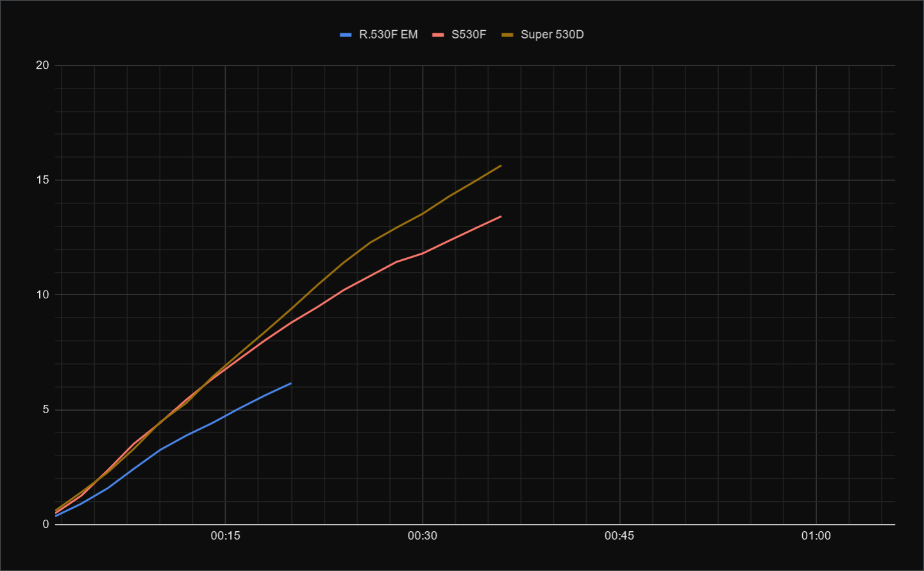Click the blue R.530F EM legend swatch
The width and height of the screenshot is (924, 571).
point(346,35)
